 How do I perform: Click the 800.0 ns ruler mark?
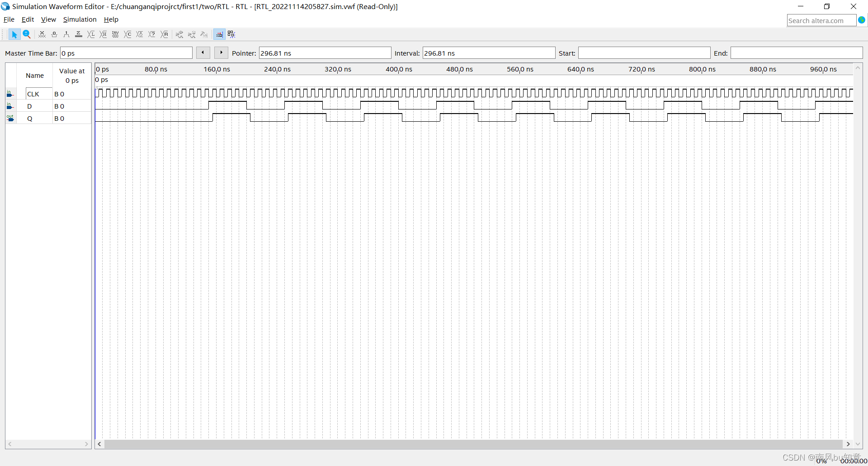coord(702,69)
